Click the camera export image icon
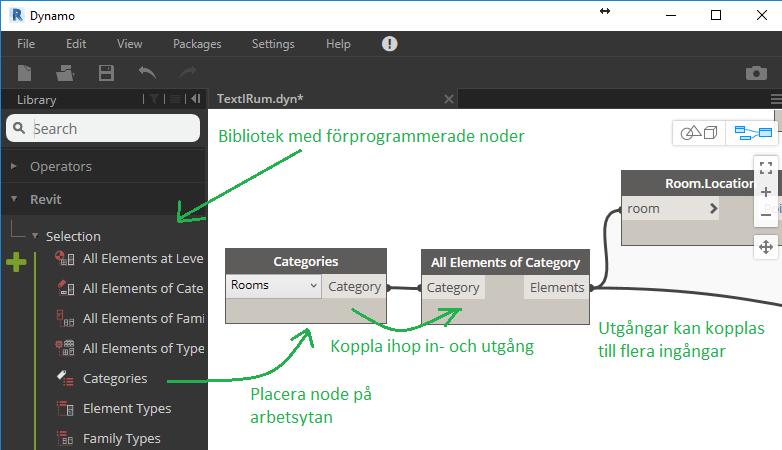 pyautogui.click(x=757, y=73)
